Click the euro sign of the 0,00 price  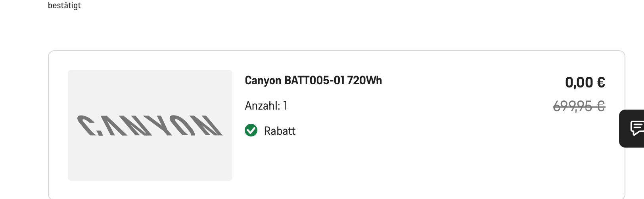pyautogui.click(x=601, y=82)
